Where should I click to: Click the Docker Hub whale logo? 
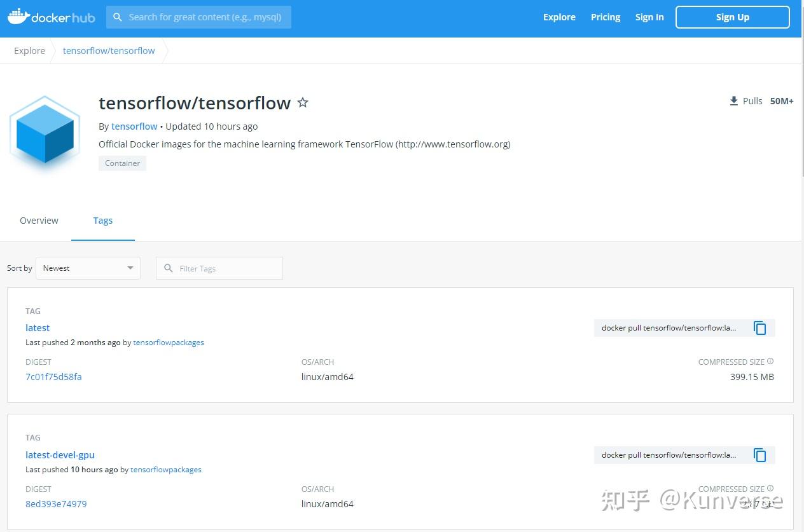click(x=18, y=15)
